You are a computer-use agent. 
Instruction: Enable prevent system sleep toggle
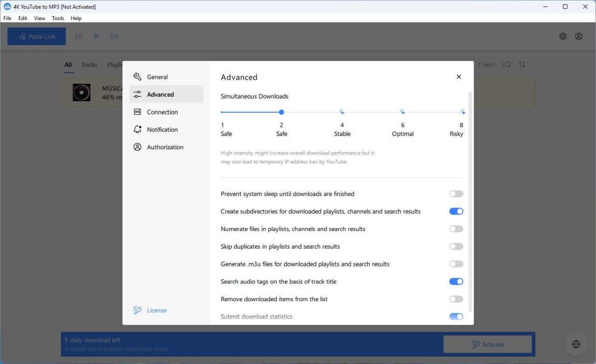(456, 194)
